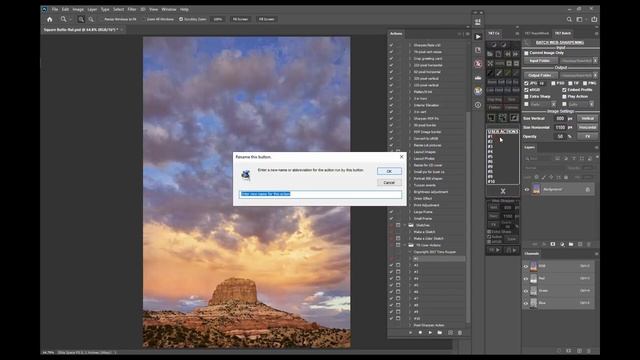
Task: Open the Image menu
Action: [78, 9]
